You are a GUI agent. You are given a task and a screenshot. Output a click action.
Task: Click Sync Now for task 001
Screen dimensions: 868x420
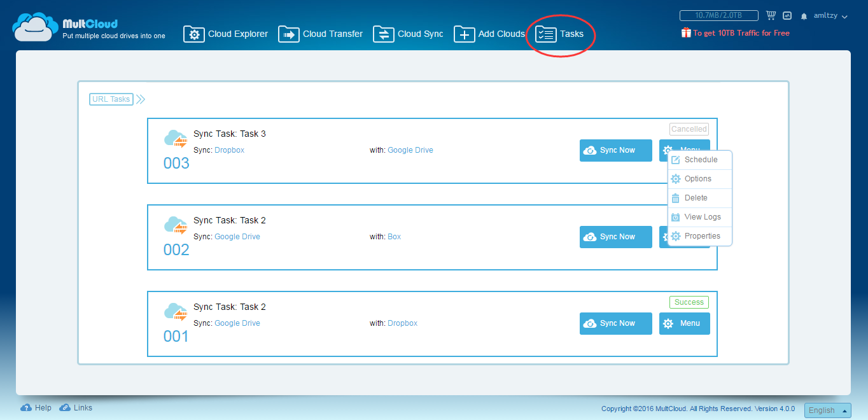[616, 323]
